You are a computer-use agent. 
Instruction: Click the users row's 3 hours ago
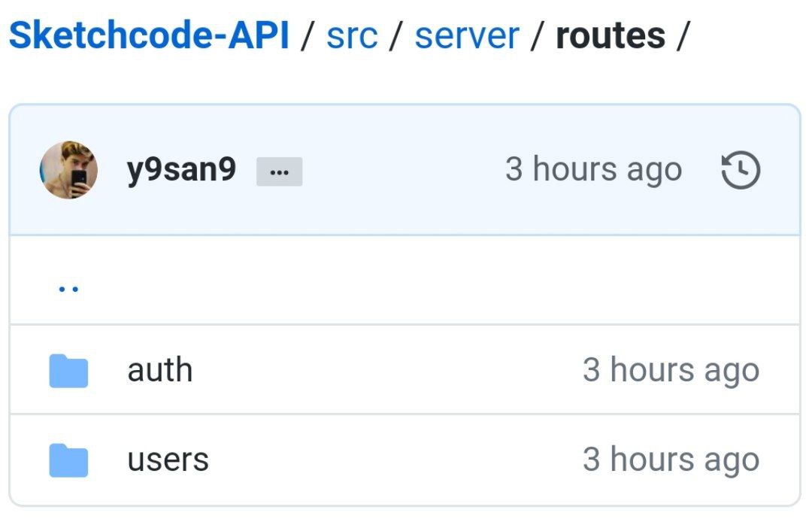pyautogui.click(x=671, y=460)
